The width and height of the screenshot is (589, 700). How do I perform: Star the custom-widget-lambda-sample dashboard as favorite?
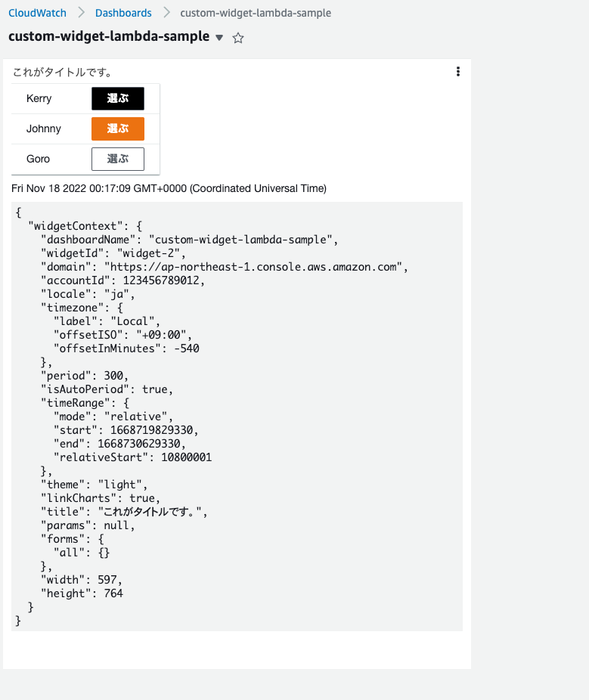tap(238, 37)
